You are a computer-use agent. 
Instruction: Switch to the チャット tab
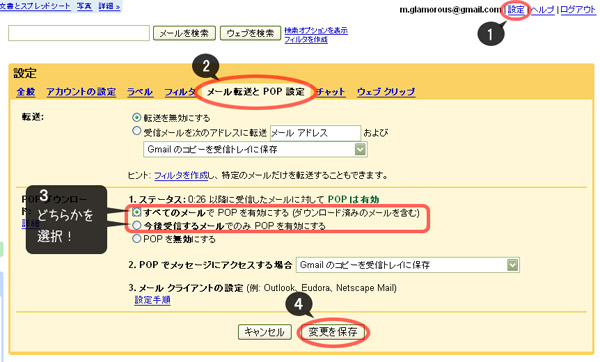click(x=331, y=92)
